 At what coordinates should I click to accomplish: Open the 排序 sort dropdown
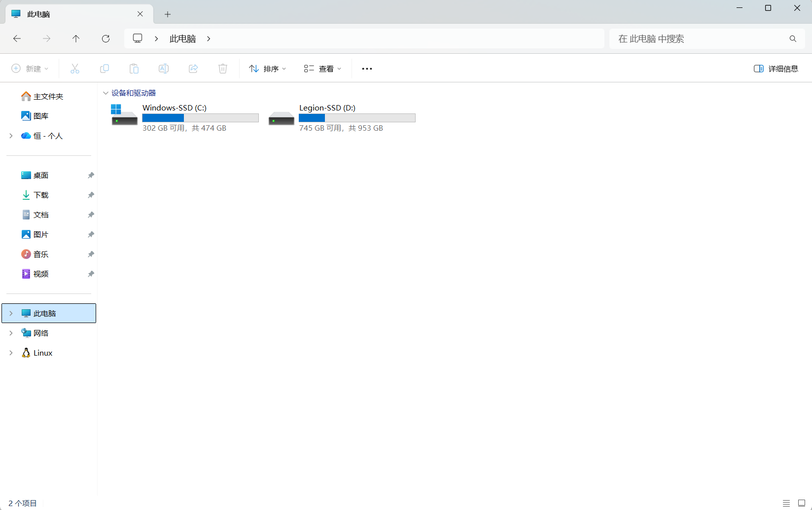pos(267,69)
